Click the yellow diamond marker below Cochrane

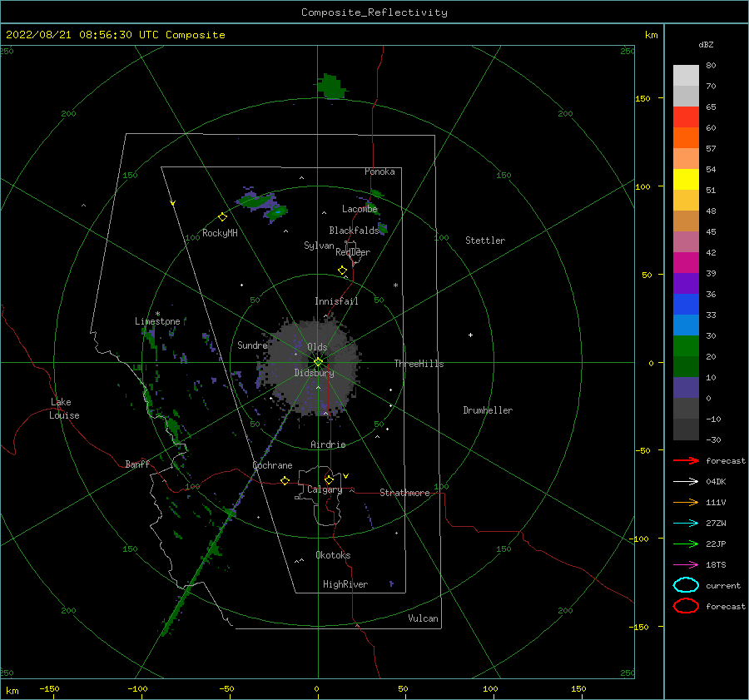[x=285, y=481]
